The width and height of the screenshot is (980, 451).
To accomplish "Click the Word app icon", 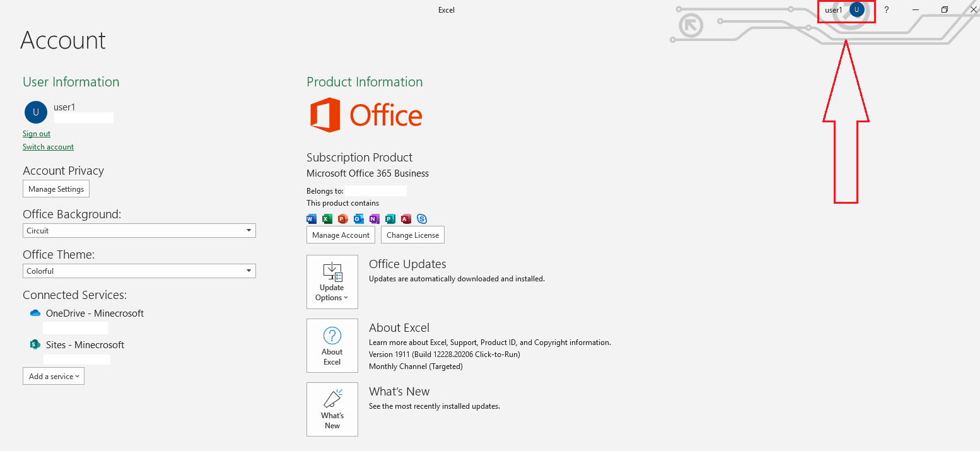I will [x=311, y=219].
